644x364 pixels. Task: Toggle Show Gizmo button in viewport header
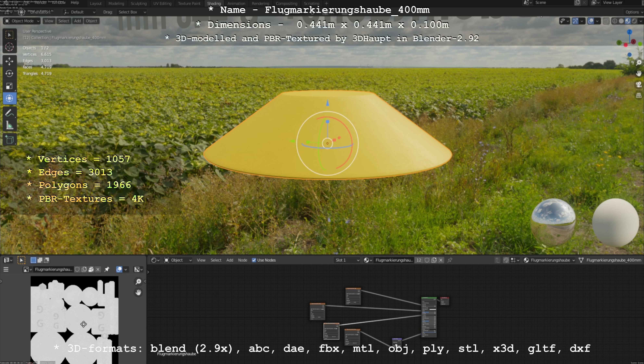575,21
